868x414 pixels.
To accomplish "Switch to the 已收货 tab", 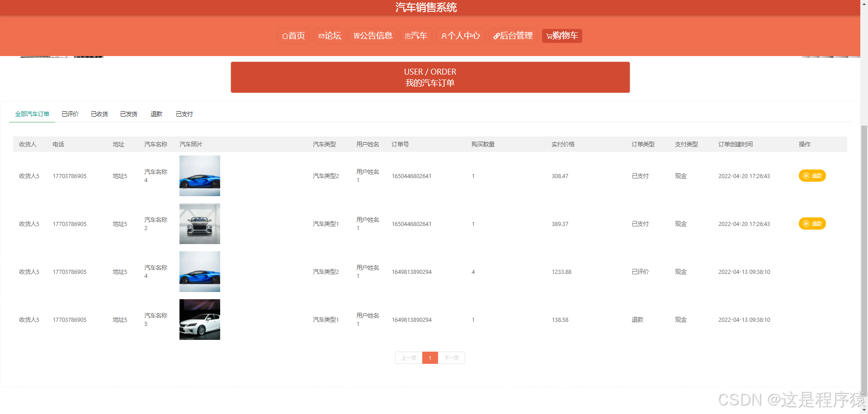I will point(99,114).
